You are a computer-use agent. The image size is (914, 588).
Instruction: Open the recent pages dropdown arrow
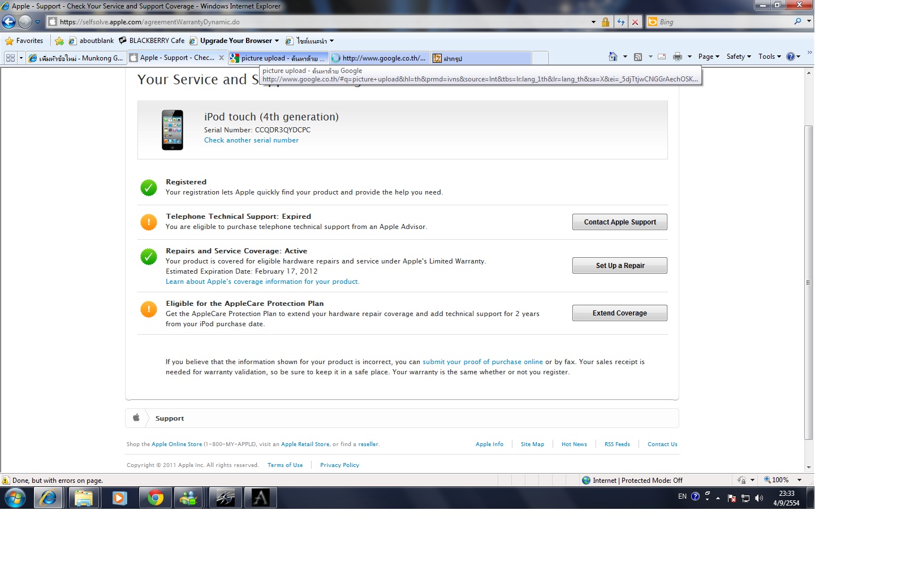click(x=38, y=22)
